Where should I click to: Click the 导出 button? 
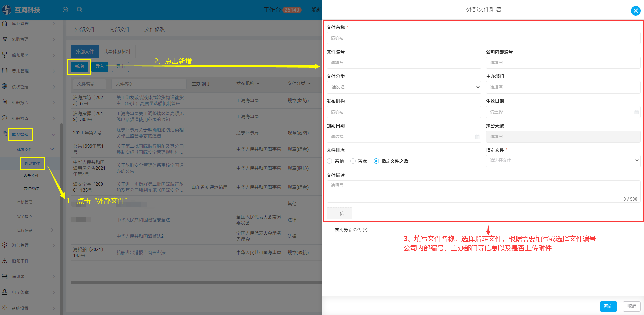pos(120,66)
